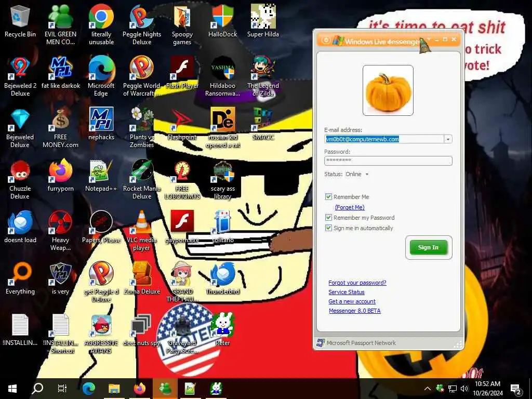
Task: Open the Recycle Bin desktop icon
Action: pyautogui.click(x=20, y=22)
